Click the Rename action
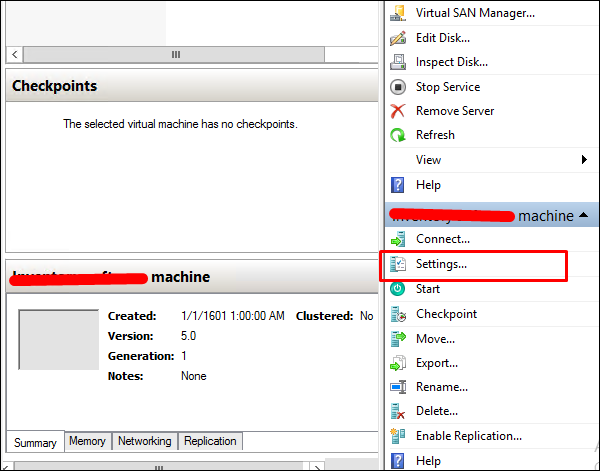 click(x=441, y=387)
